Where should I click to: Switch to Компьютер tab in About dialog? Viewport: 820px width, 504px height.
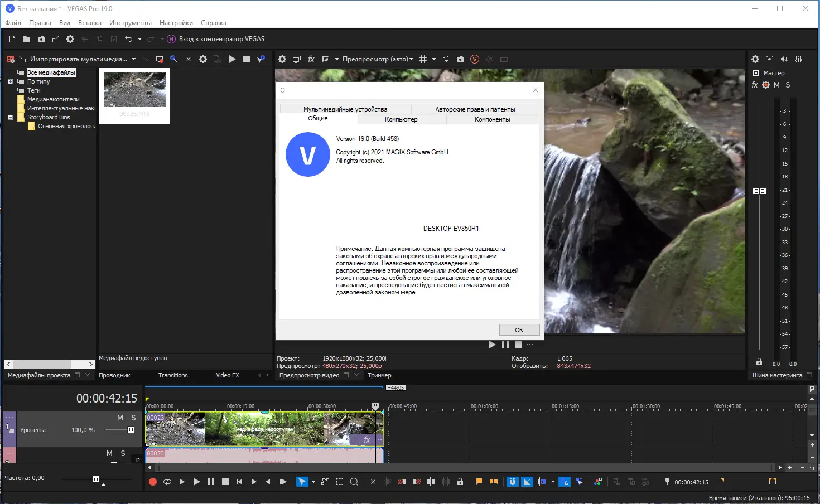pos(401,119)
